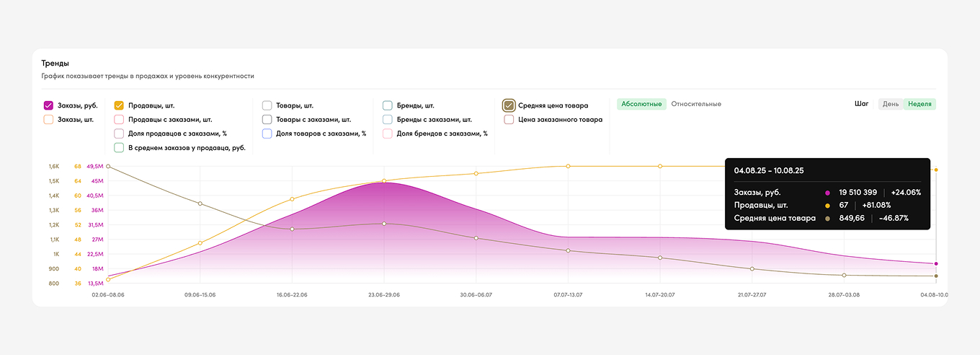
Task: Click the 23.06-29.06 peak data point
Action: 384,181
